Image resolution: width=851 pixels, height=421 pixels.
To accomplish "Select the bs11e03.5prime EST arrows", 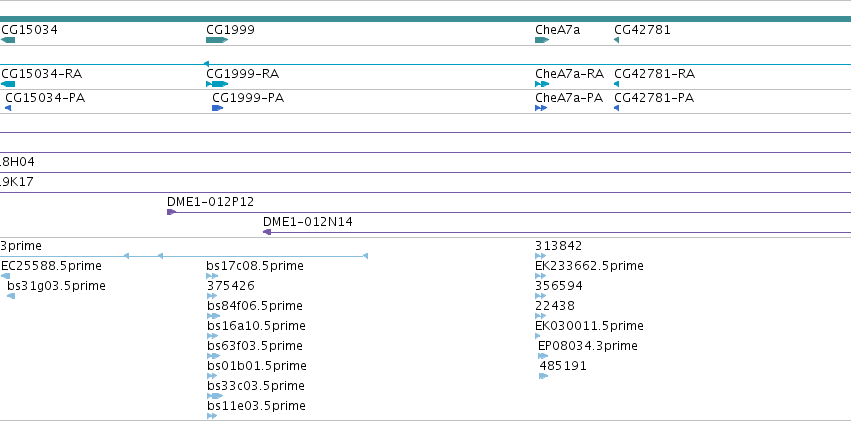I will [212, 416].
